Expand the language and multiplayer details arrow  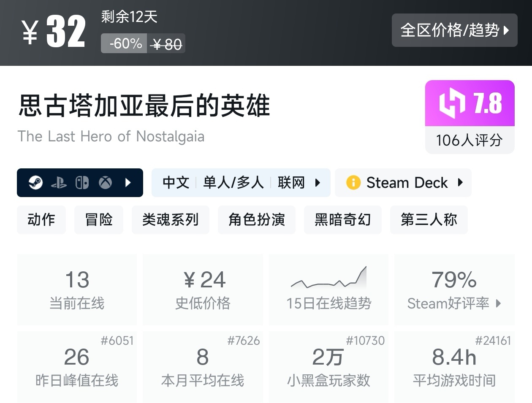(318, 183)
